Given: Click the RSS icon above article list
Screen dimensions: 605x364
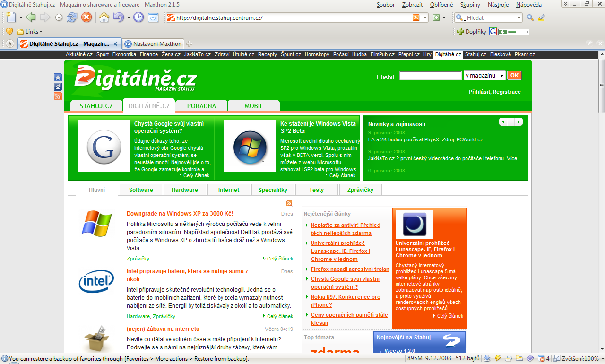Looking at the screenshot, I should pyautogui.click(x=289, y=203).
